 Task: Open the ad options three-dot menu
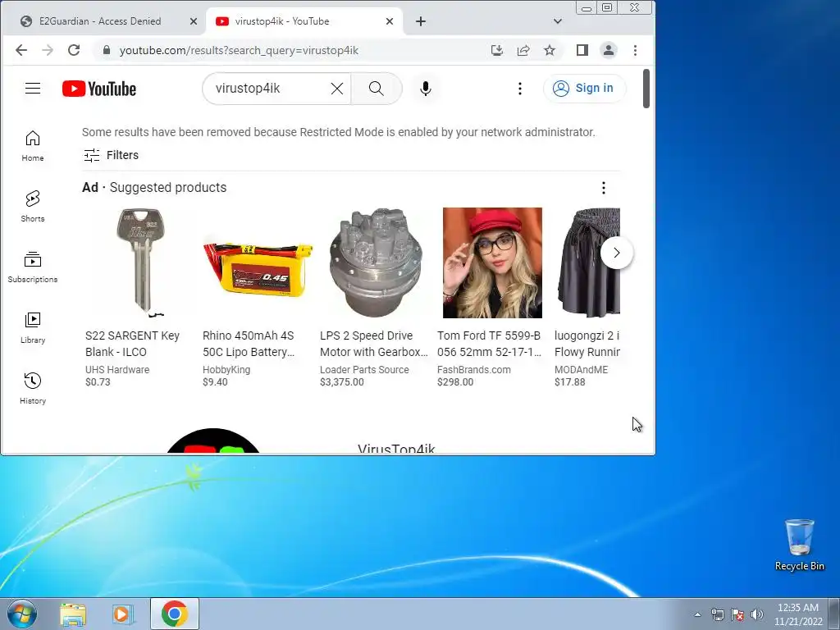point(603,188)
